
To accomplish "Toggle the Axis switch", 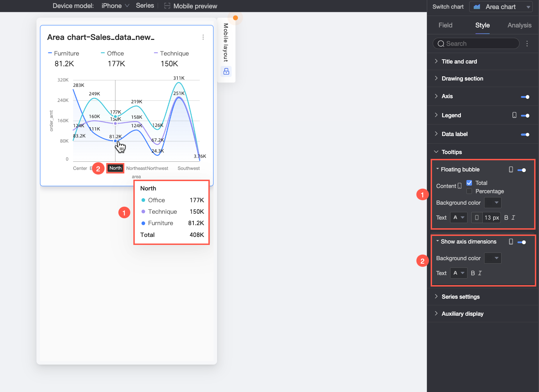I will pos(525,97).
